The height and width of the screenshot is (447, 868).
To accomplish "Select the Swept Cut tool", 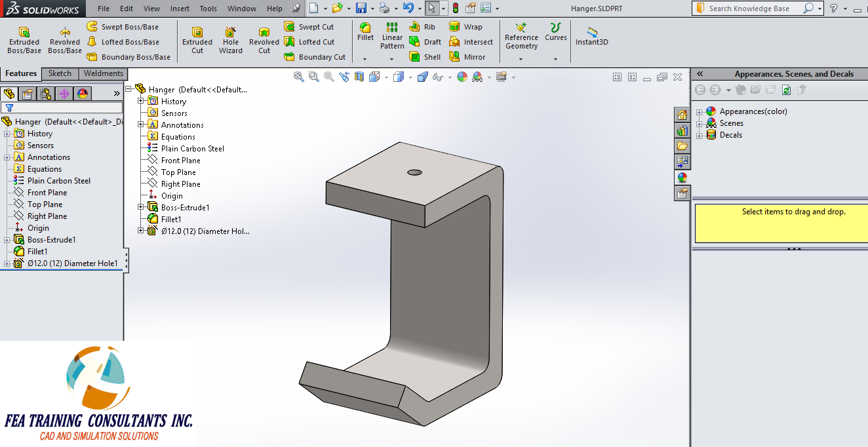I will point(308,26).
